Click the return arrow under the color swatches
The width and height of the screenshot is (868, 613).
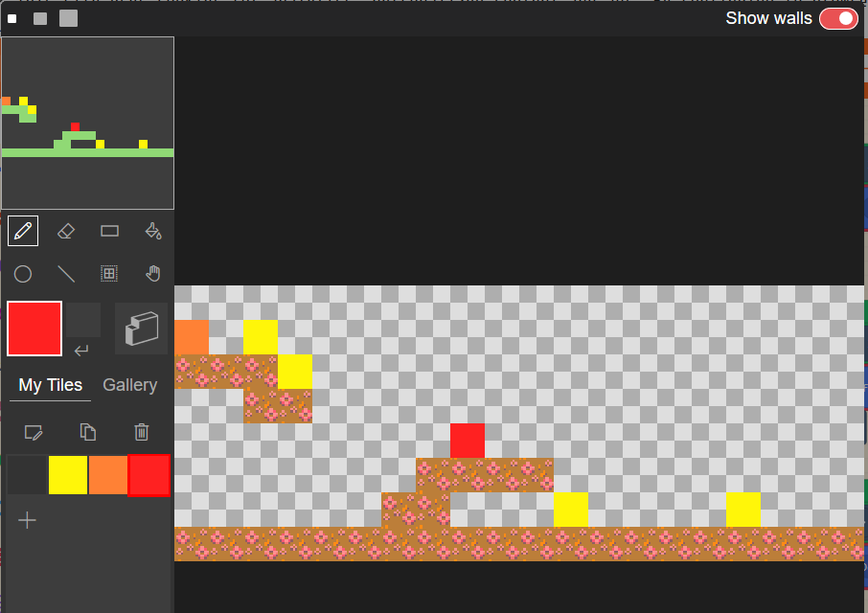point(82,351)
